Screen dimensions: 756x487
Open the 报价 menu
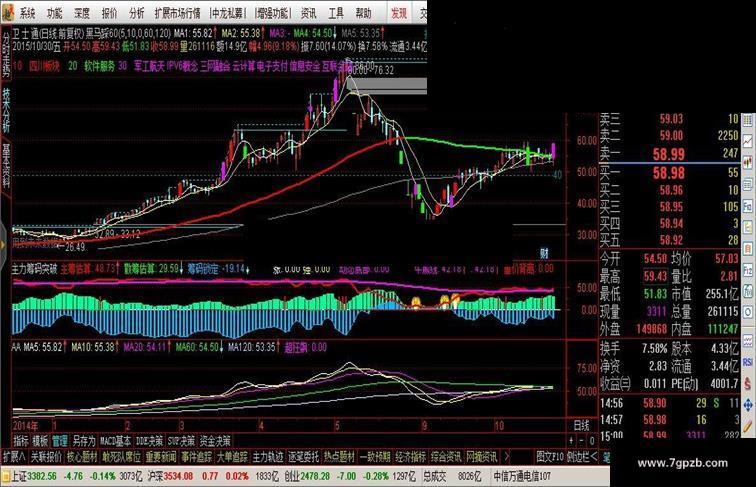click(x=109, y=13)
